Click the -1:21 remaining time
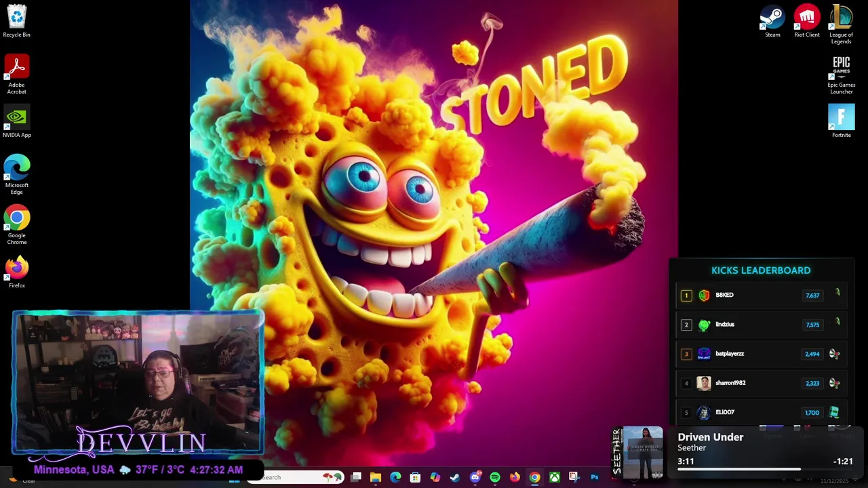This screenshot has height=488, width=868. [x=843, y=462]
